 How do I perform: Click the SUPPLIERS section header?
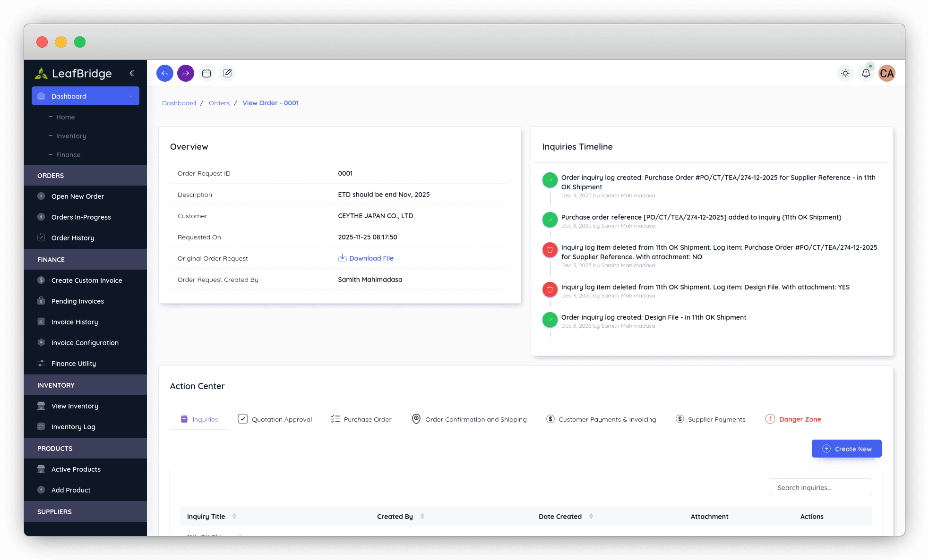[86, 511]
